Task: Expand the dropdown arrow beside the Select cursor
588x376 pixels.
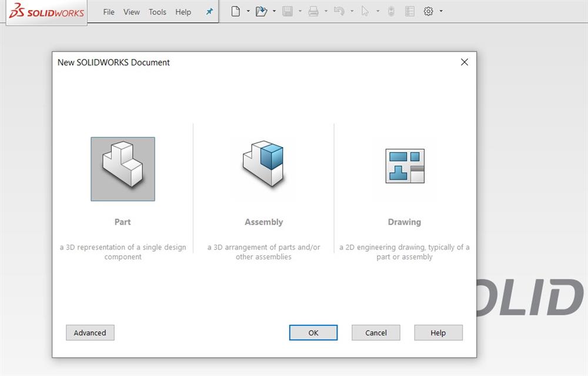Action: tap(377, 11)
